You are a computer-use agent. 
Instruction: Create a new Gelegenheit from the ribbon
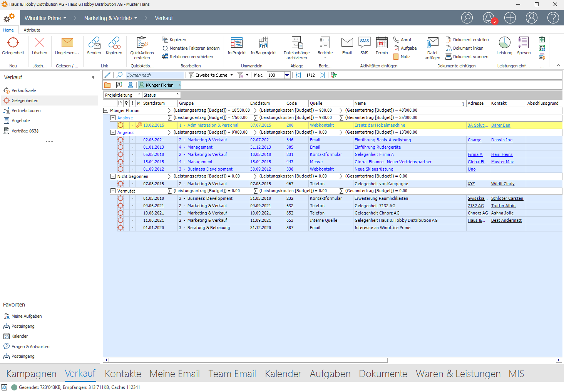point(13,46)
